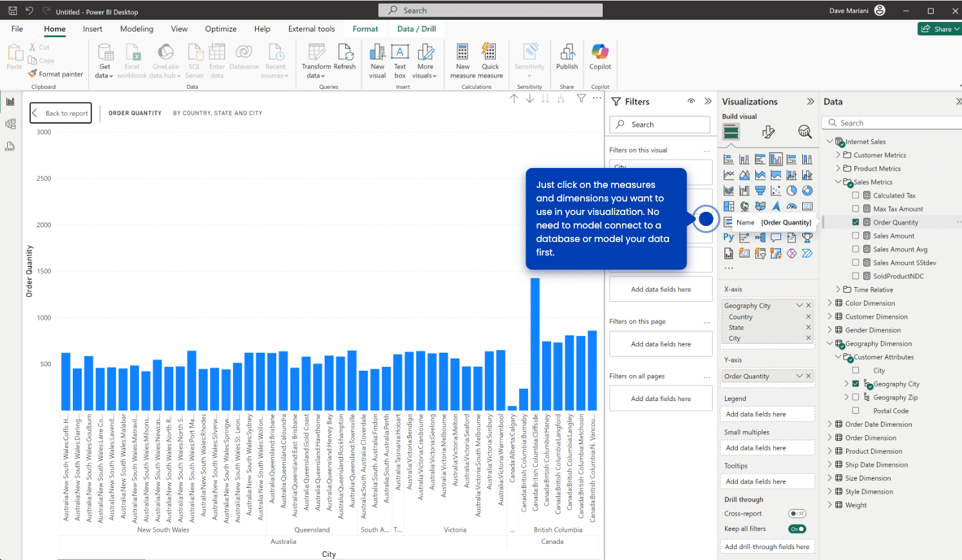
Task: Select the treemap visual icon
Action: click(729, 206)
